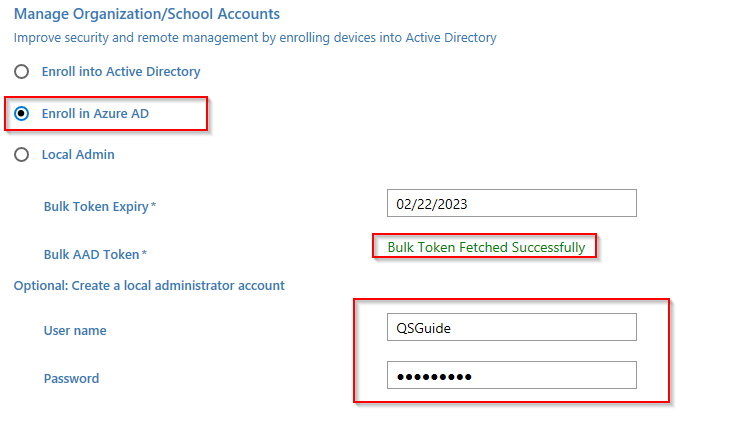Screen dimensions: 729x438
Task: Click the Bulk AAD Token label
Action: (x=92, y=255)
